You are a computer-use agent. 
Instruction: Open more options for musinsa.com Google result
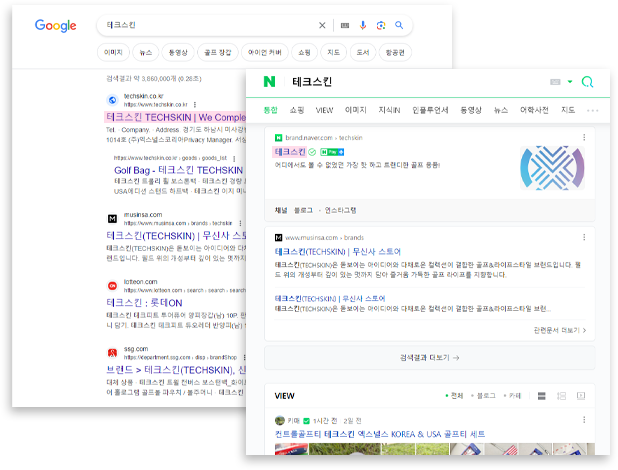click(240, 223)
